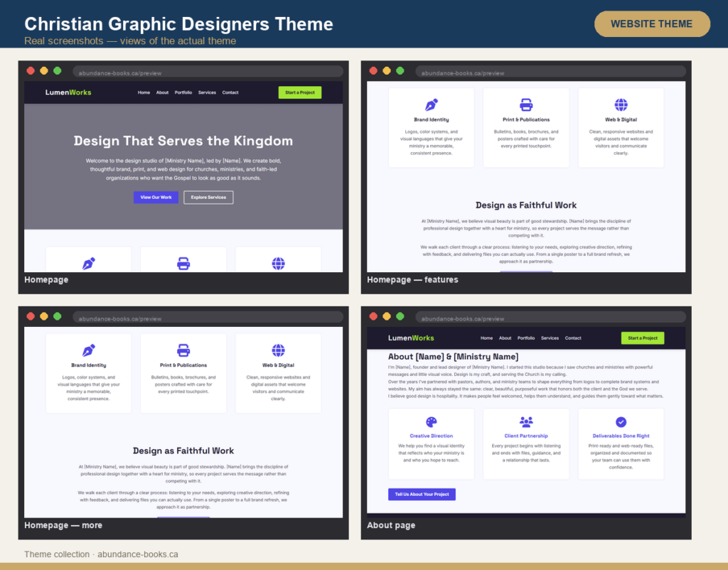Click Print & Publications printer icon in features screenshot
The width and height of the screenshot is (728, 570).
tap(526, 105)
